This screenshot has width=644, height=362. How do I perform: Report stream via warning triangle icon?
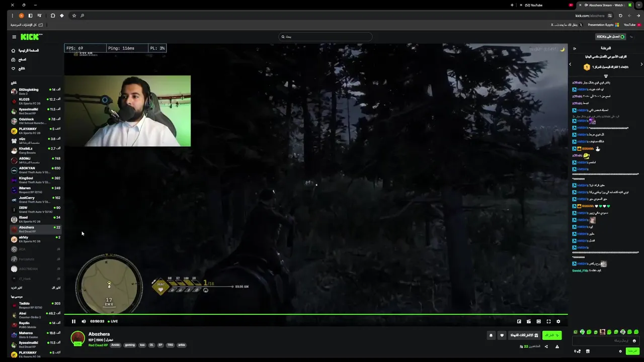pyautogui.click(x=557, y=346)
